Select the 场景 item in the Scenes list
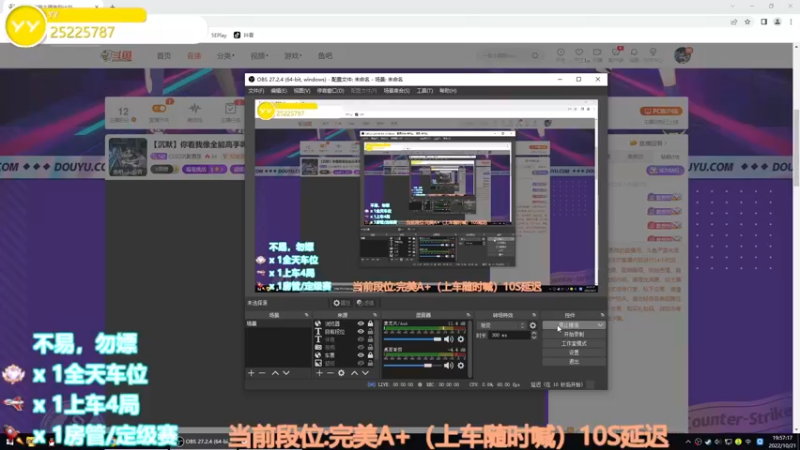This screenshot has height=450, width=800. [x=278, y=324]
